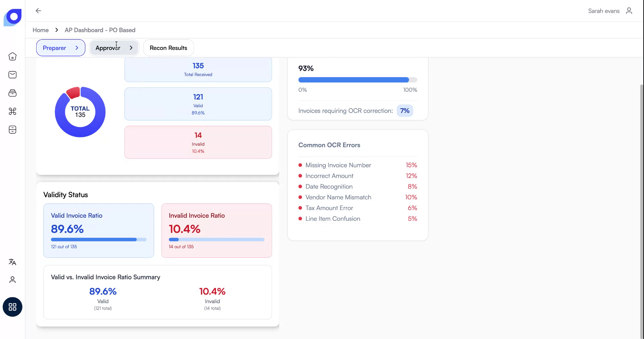644x339 pixels.
Task: Switch to the Recon Results tab
Action: [x=168, y=48]
